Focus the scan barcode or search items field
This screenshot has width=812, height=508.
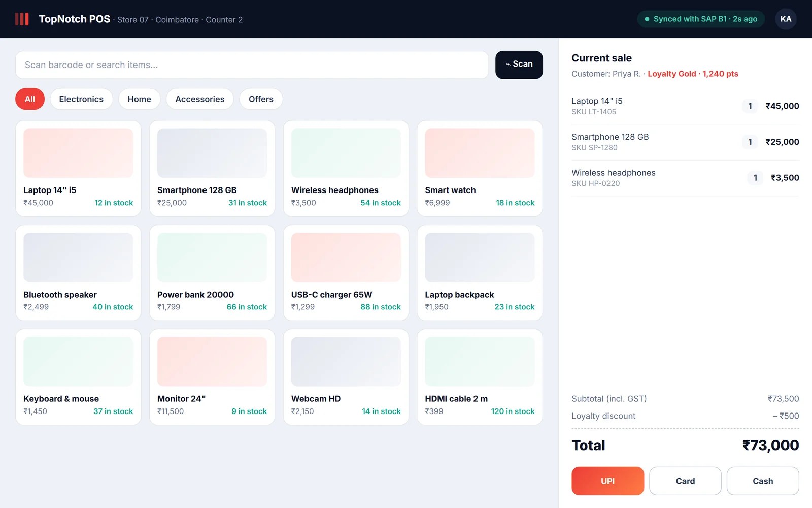click(x=252, y=65)
